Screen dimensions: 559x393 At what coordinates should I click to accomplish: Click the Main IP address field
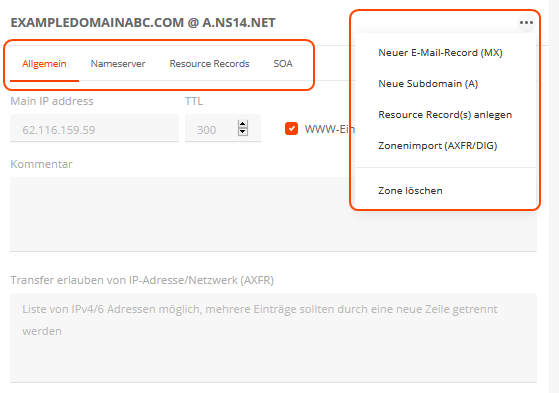[94, 128]
